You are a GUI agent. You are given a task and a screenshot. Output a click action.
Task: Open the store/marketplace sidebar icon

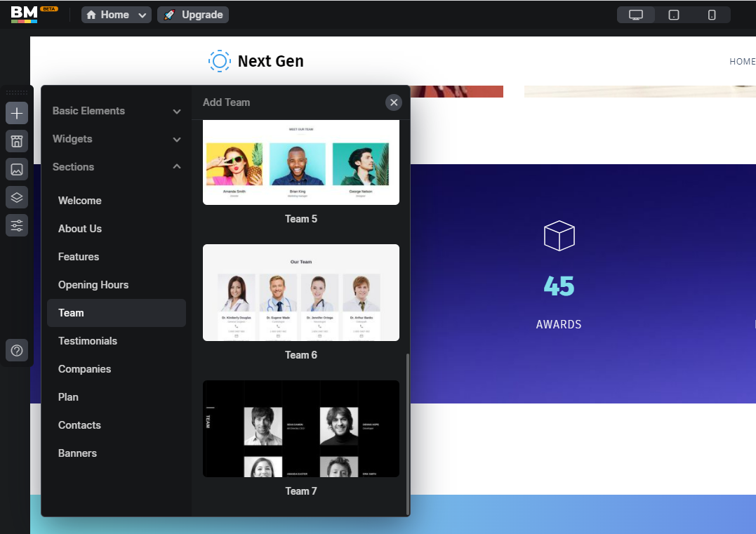coord(17,141)
